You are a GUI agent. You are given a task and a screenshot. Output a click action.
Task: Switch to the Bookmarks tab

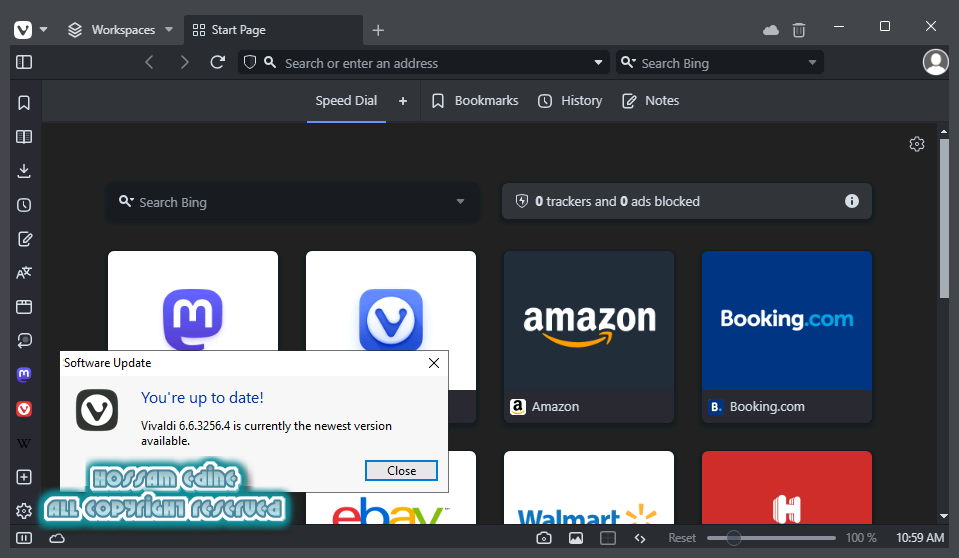tap(475, 101)
